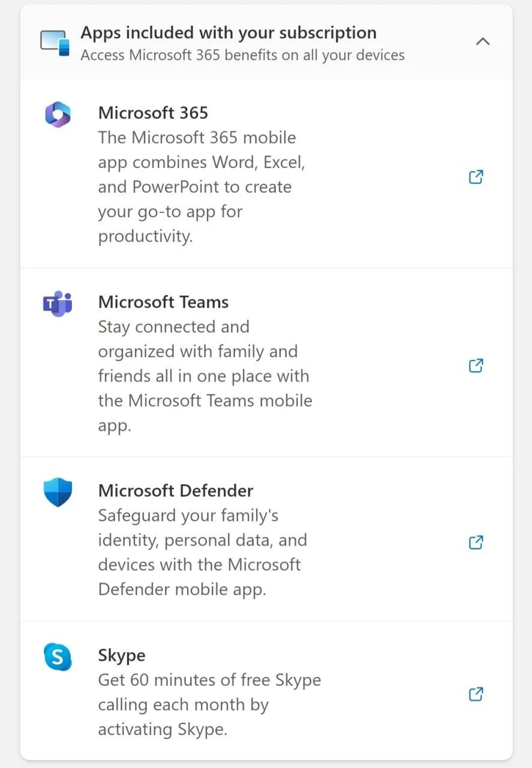Image resolution: width=532 pixels, height=768 pixels.
Task: Click the Apps included with your subscription heading
Action: (x=229, y=32)
